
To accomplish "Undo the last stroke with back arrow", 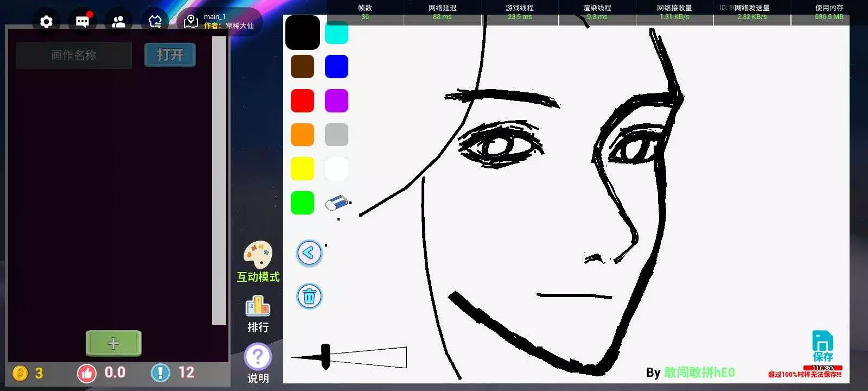I will click(309, 253).
